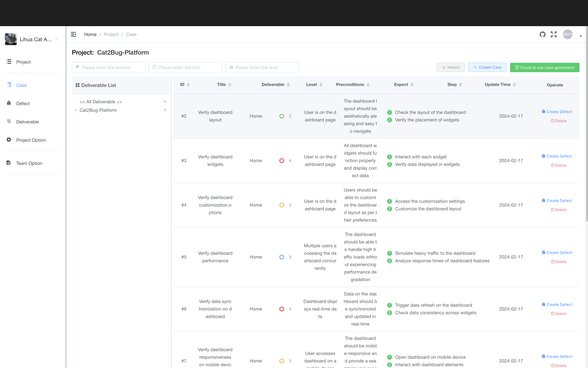This screenshot has height=368, width=588.
Task: Select the All Deliverable tree row
Action: coord(121,102)
